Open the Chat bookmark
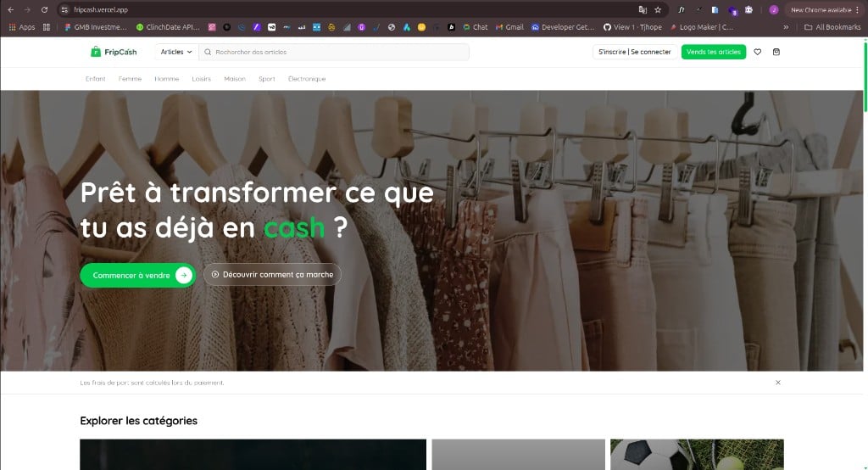This screenshot has height=470, width=868. [x=476, y=26]
